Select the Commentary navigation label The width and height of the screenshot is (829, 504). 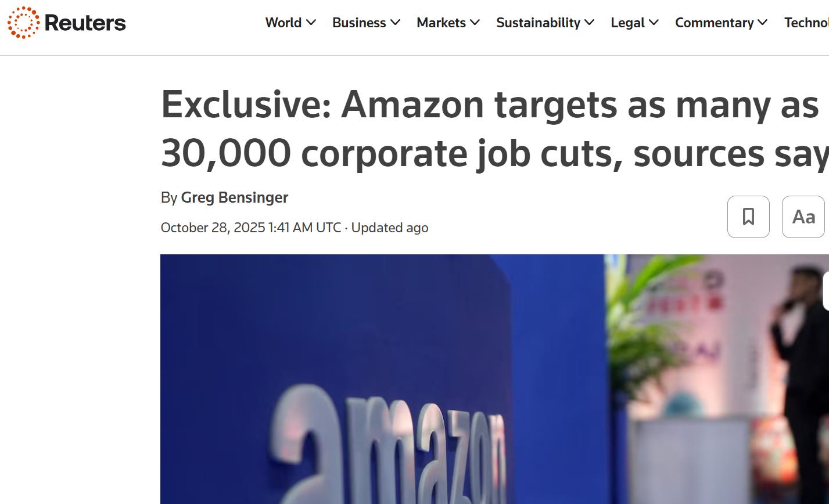(x=714, y=23)
